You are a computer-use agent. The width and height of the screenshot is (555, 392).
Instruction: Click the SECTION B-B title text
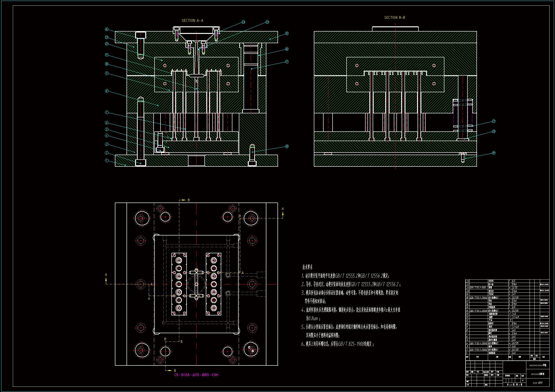tap(395, 18)
